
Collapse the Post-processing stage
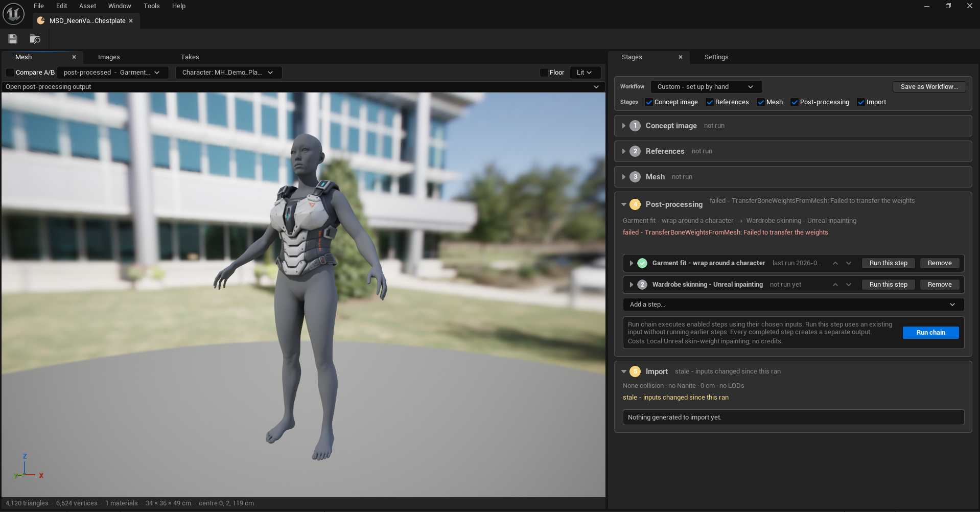(x=624, y=204)
